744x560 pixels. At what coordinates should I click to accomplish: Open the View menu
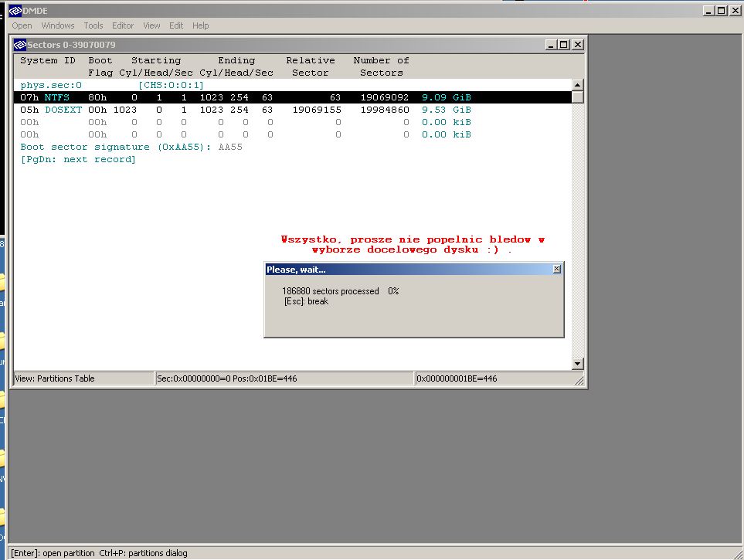coord(152,25)
